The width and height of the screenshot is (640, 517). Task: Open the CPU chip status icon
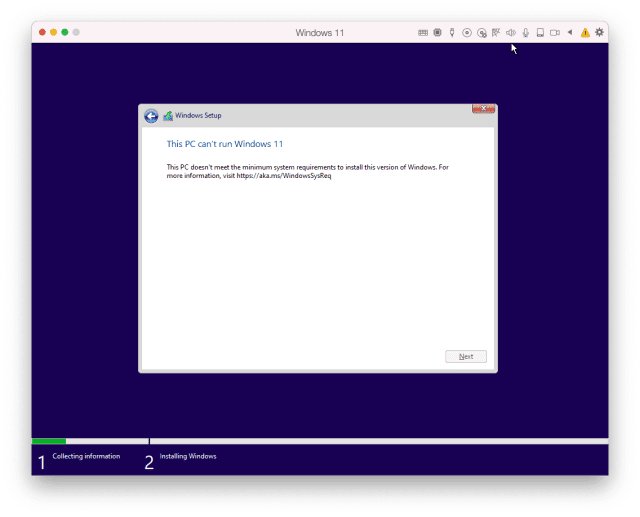[x=437, y=33]
